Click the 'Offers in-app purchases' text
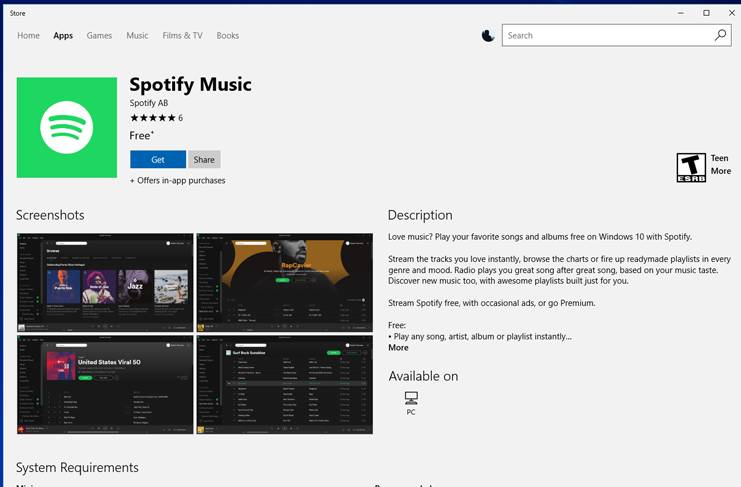Viewport: 741px width, 487px height. point(181,180)
